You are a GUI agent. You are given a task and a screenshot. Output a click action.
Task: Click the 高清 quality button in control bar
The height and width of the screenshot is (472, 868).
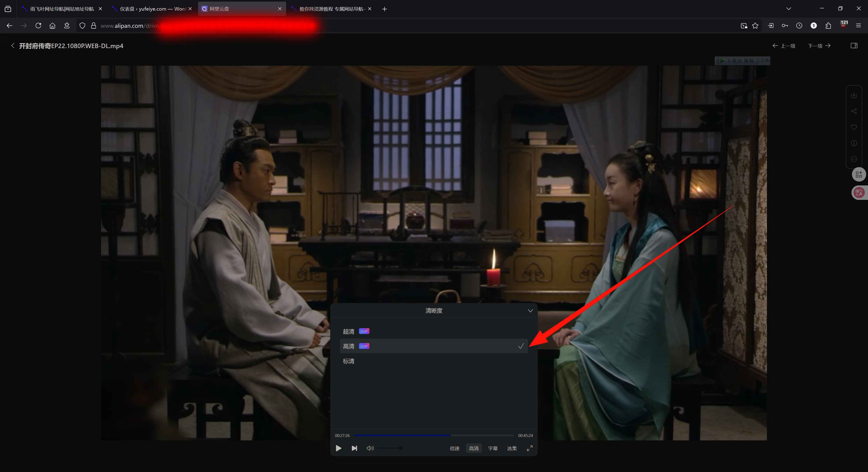tap(474, 449)
